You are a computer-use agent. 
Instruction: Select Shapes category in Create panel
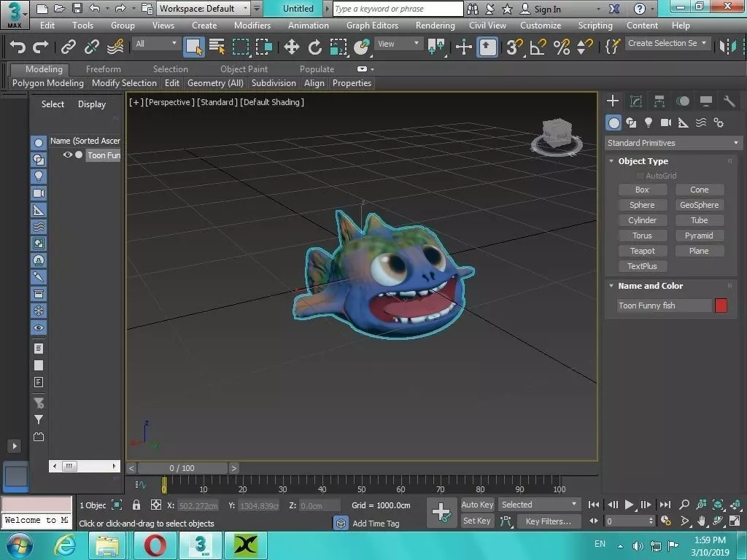pyautogui.click(x=631, y=122)
